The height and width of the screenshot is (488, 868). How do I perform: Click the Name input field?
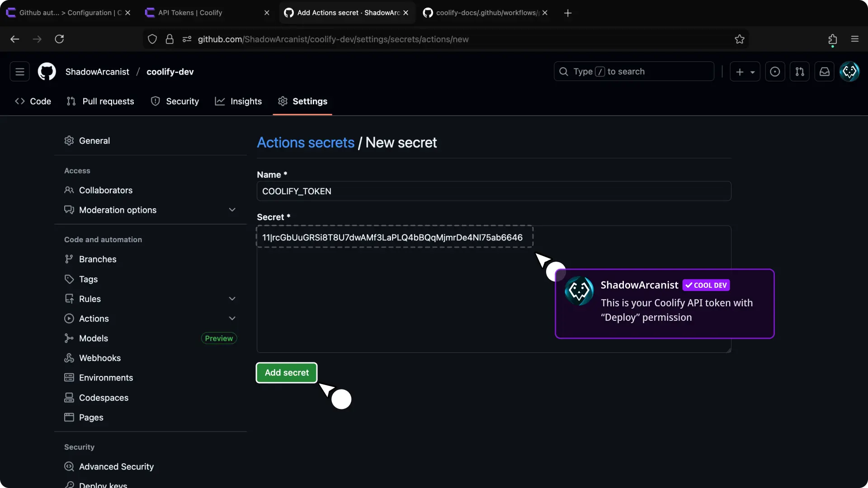(494, 192)
